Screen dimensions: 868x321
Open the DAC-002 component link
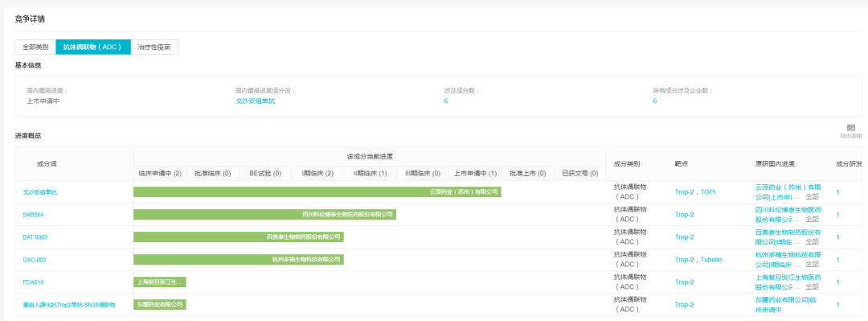click(35, 260)
